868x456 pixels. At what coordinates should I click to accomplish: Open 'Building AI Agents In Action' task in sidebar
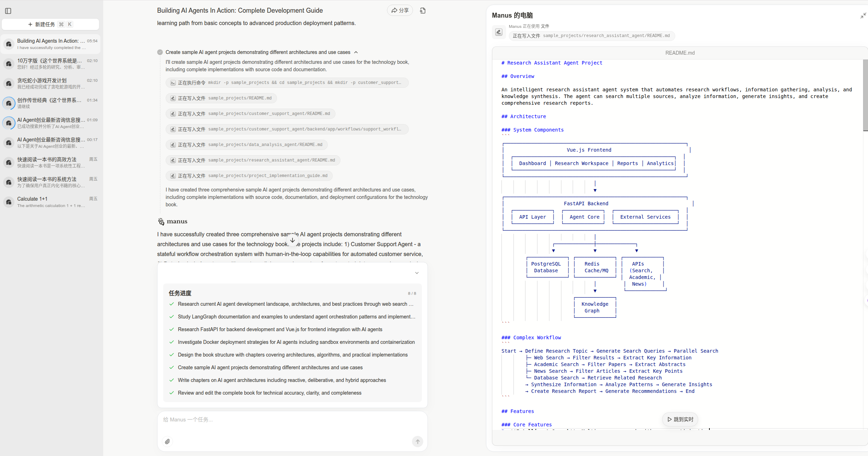pos(50,44)
